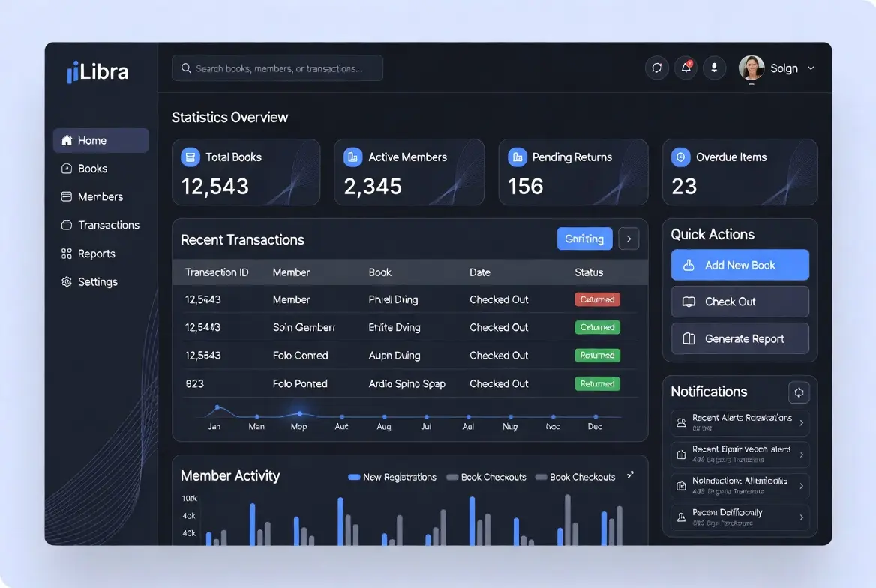This screenshot has width=876, height=588.
Task: Click the Active Members card icon
Action: 353,157
